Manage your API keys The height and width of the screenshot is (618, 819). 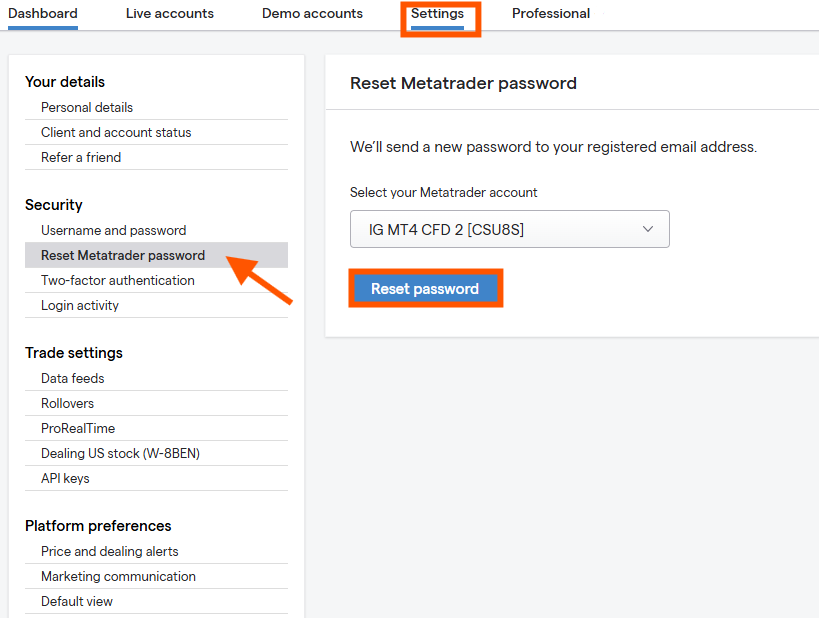pos(65,478)
